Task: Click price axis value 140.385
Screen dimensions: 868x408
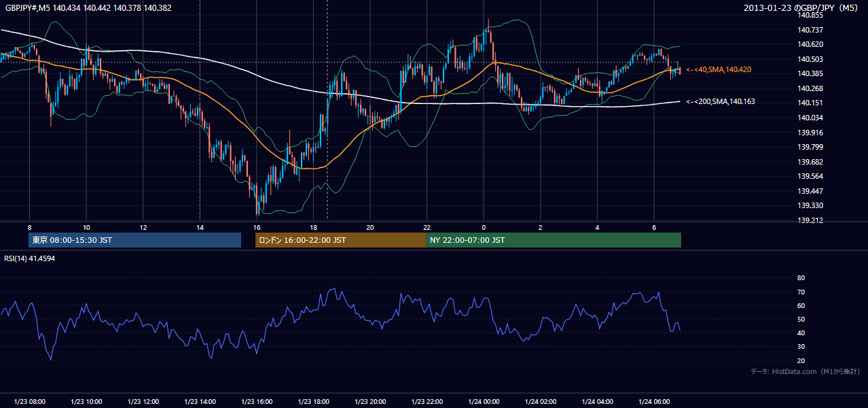Action: pyautogui.click(x=810, y=73)
